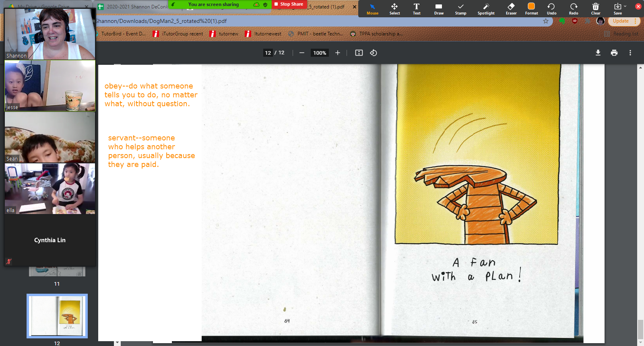Activate the Text annotation tool
Image resolution: width=644 pixels, height=346 pixels.
coord(417,9)
